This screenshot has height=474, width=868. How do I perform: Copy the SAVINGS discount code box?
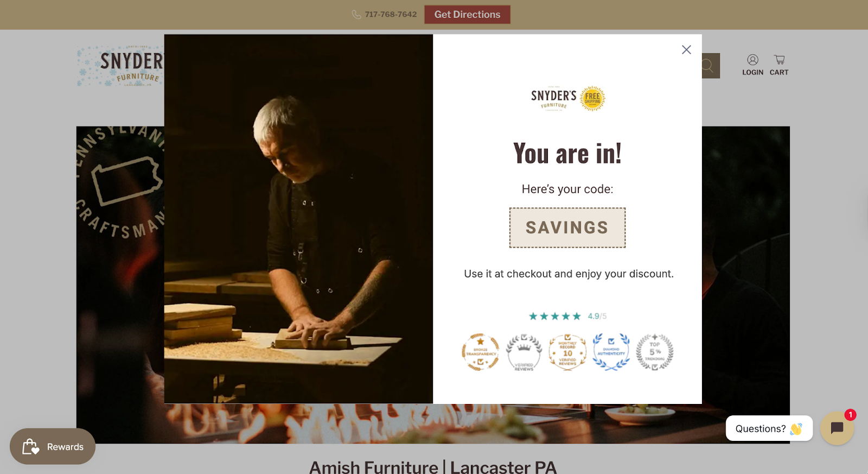567,227
